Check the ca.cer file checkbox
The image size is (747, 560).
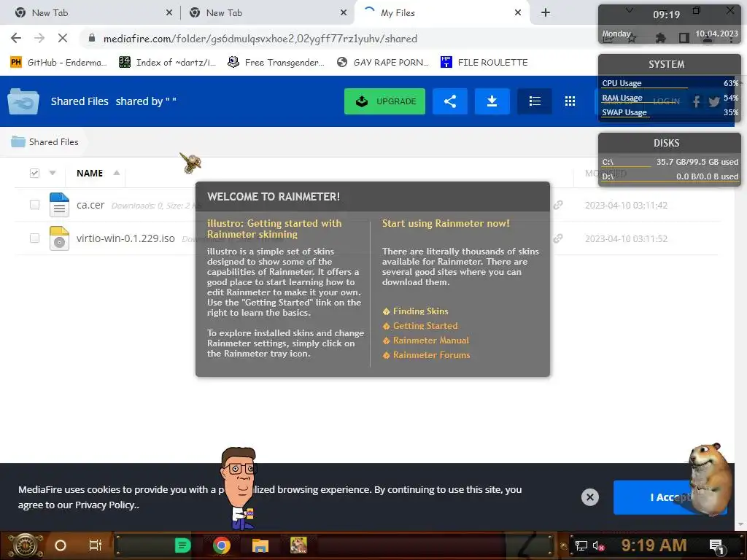pyautogui.click(x=34, y=205)
